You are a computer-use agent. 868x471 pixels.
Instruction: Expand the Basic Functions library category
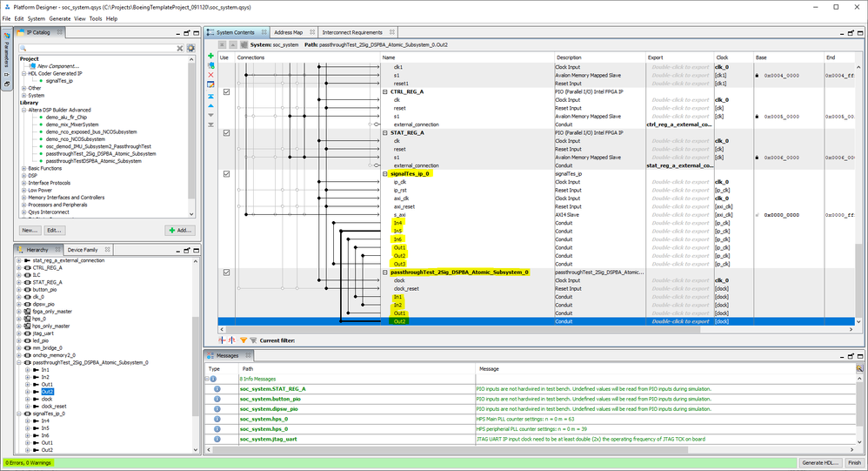point(23,168)
